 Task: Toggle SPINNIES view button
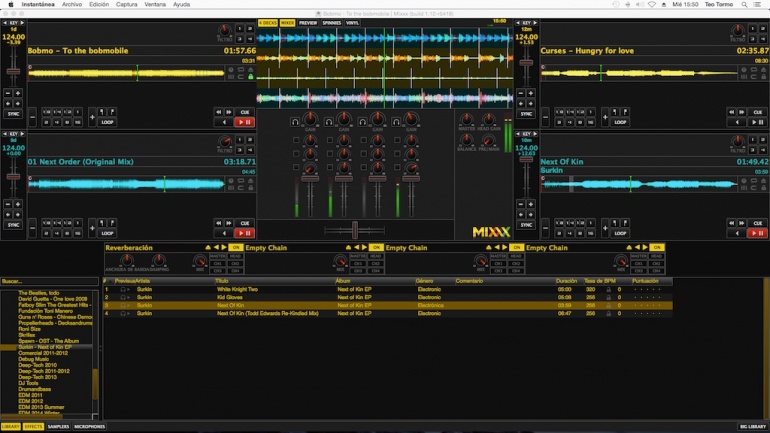click(331, 23)
